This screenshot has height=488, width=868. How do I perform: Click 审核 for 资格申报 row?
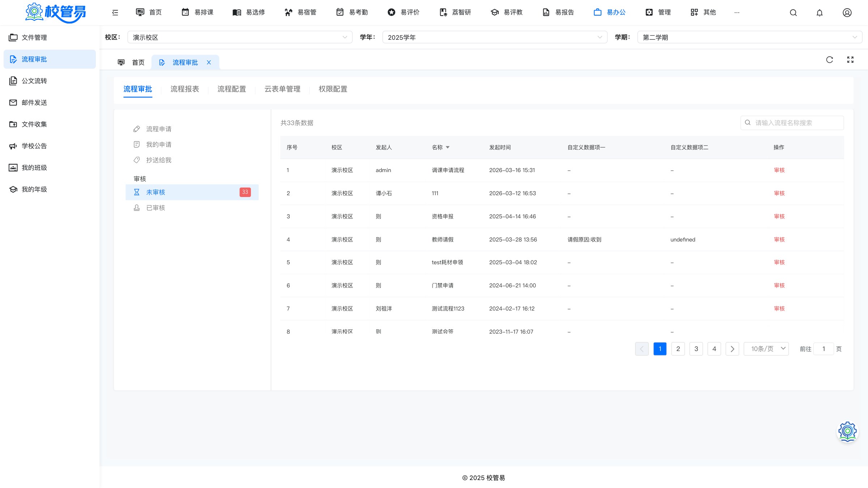click(779, 217)
